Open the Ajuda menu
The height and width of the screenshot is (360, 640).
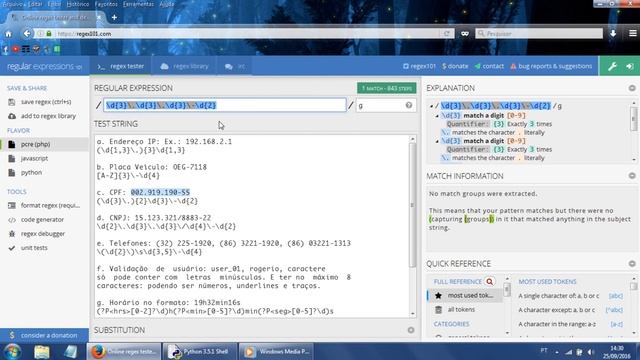(x=167, y=4)
